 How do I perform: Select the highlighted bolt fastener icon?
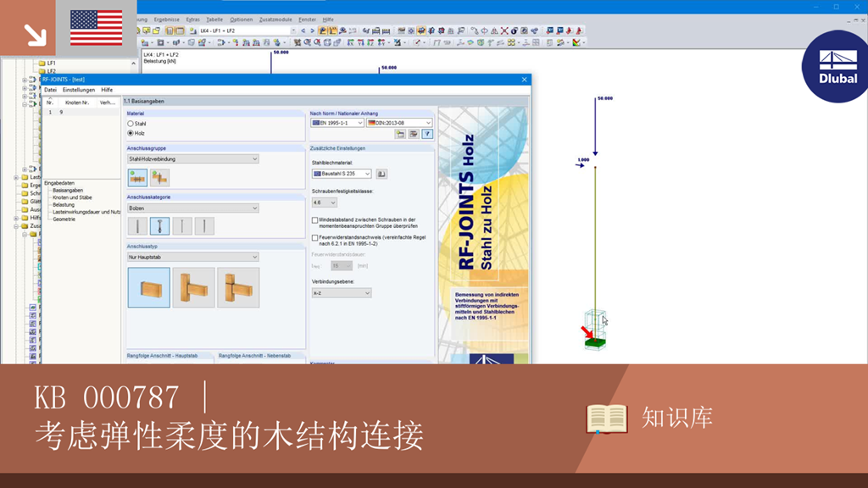pos(159,226)
